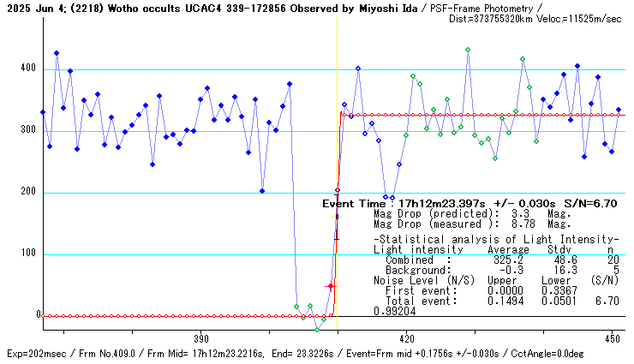Viewport: 634px width, 364px height.
Task: Click the 450 x-axis frame label
Action: coord(612,337)
